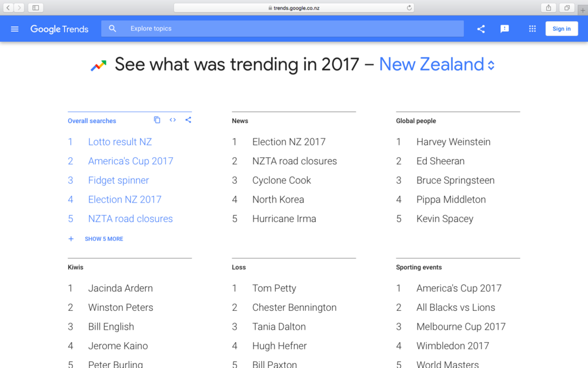Open the New Zealand country dropdown
This screenshot has height=368, width=588.
437,65
